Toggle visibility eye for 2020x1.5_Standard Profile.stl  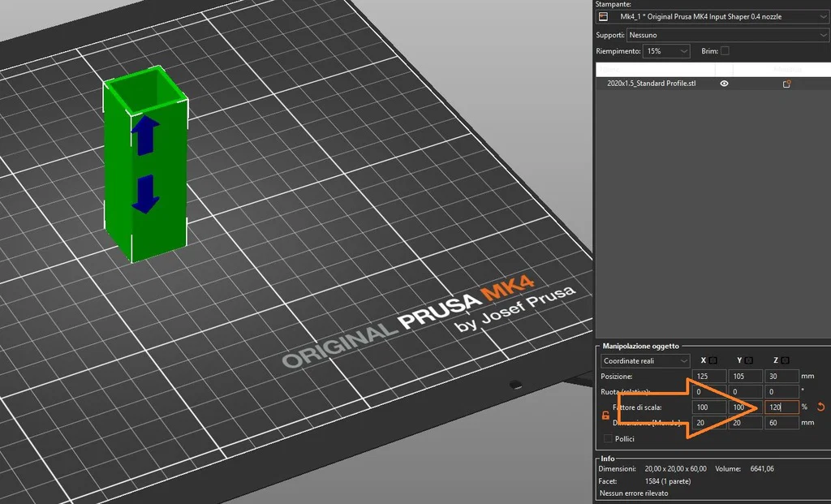click(x=724, y=84)
